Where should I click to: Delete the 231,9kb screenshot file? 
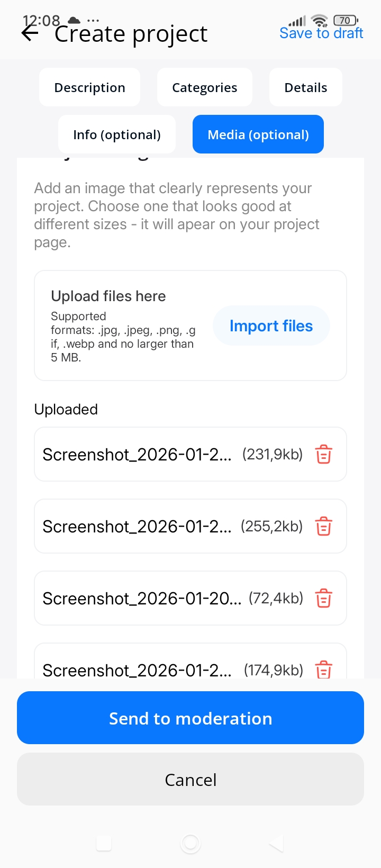323,455
